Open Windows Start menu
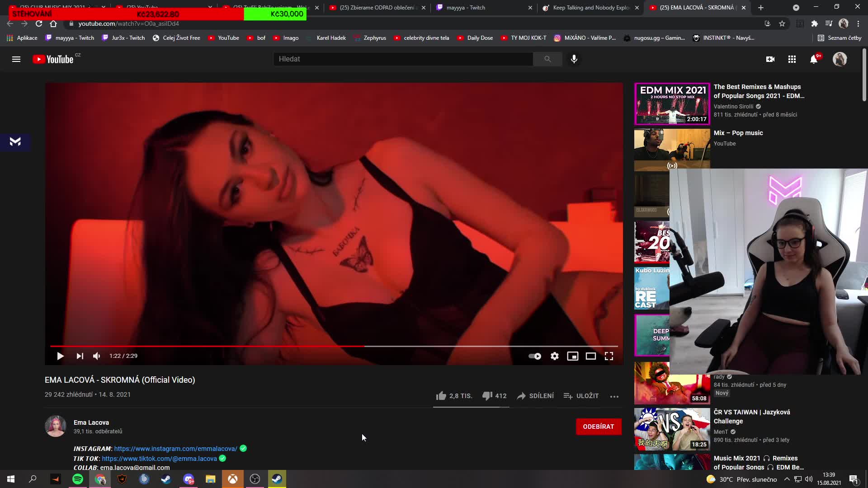The width and height of the screenshot is (868, 488). tap(11, 479)
